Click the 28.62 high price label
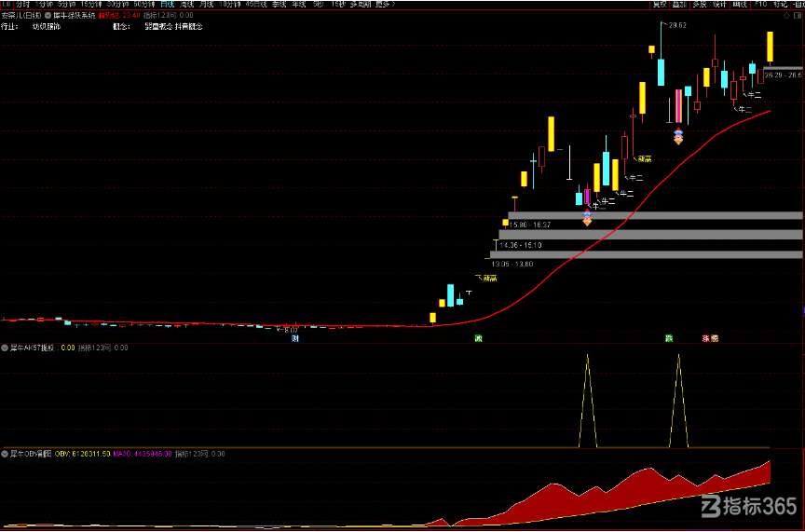805x532 pixels. pyautogui.click(x=677, y=25)
